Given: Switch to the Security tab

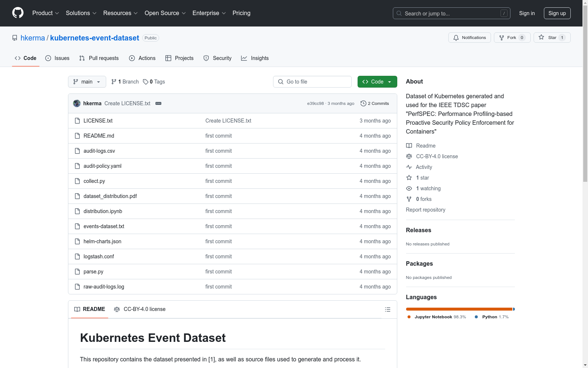Looking at the screenshot, I should coord(218,58).
